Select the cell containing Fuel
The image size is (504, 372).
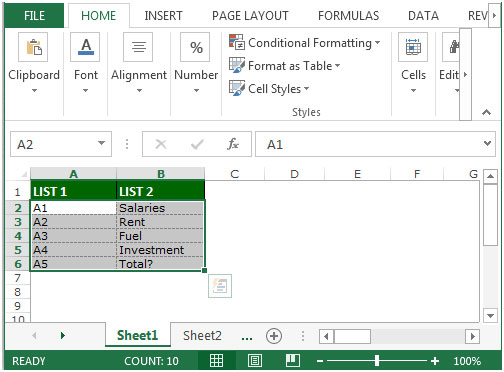pyautogui.click(x=160, y=236)
